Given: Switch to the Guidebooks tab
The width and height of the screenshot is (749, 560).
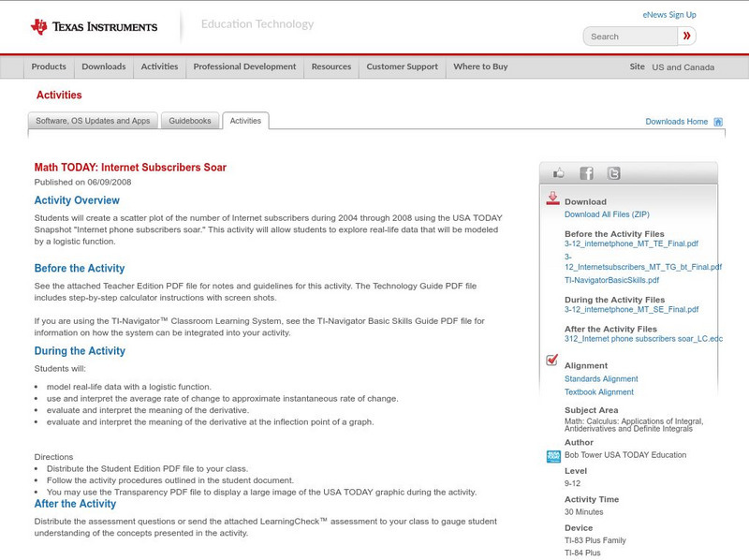Looking at the screenshot, I should tap(190, 121).
